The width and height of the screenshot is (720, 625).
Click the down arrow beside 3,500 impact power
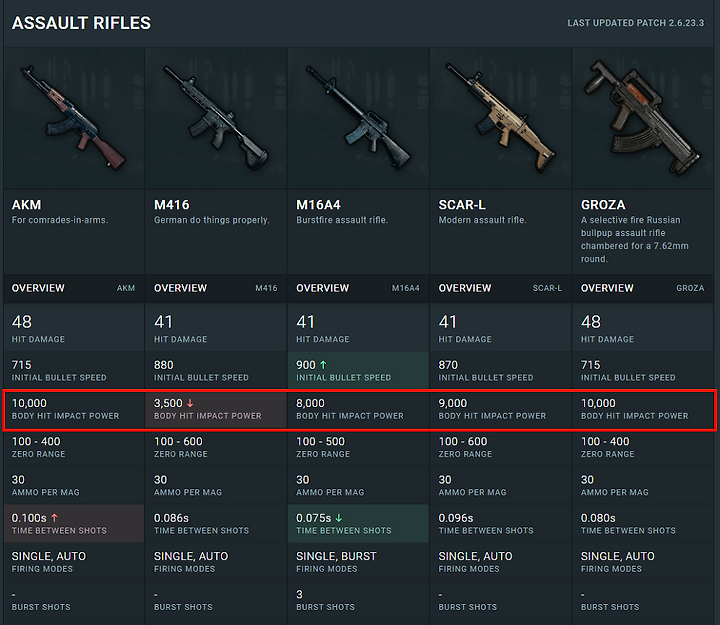pyautogui.click(x=190, y=403)
